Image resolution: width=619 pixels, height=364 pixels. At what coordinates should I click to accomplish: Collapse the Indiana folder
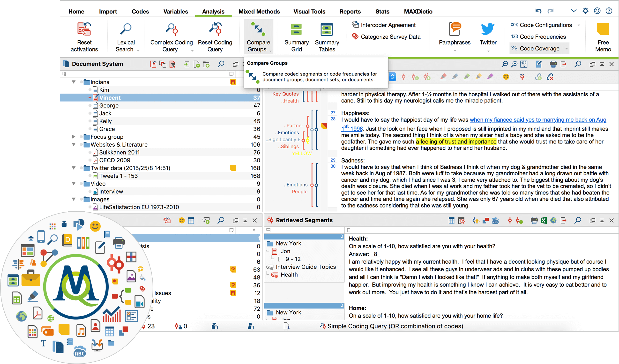[x=74, y=82]
